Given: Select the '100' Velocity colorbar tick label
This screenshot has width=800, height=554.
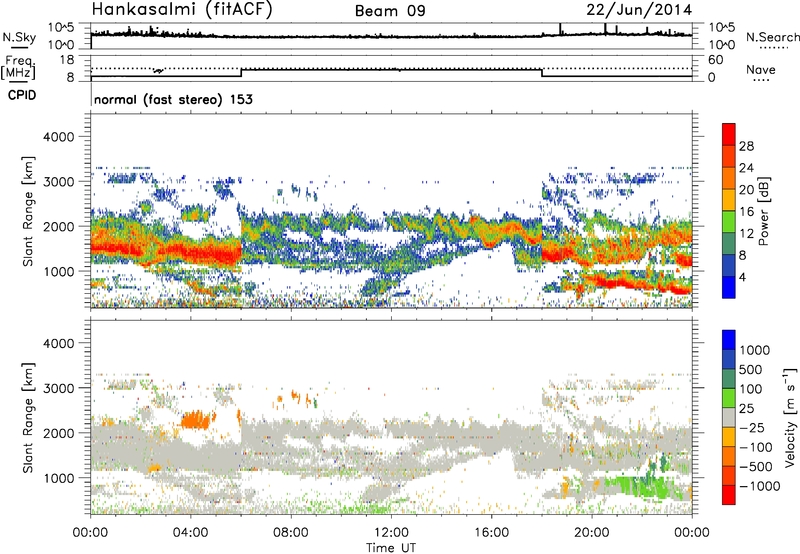Looking at the screenshot, I should click(x=751, y=389).
